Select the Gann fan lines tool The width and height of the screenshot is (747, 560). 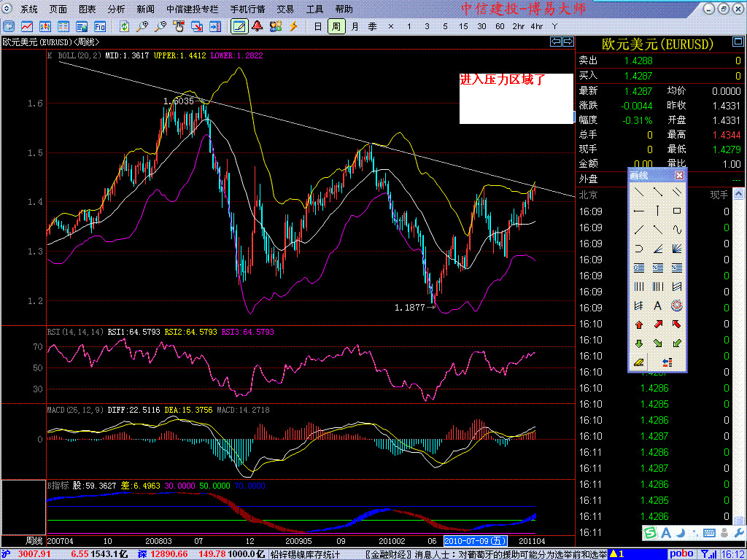click(676, 249)
